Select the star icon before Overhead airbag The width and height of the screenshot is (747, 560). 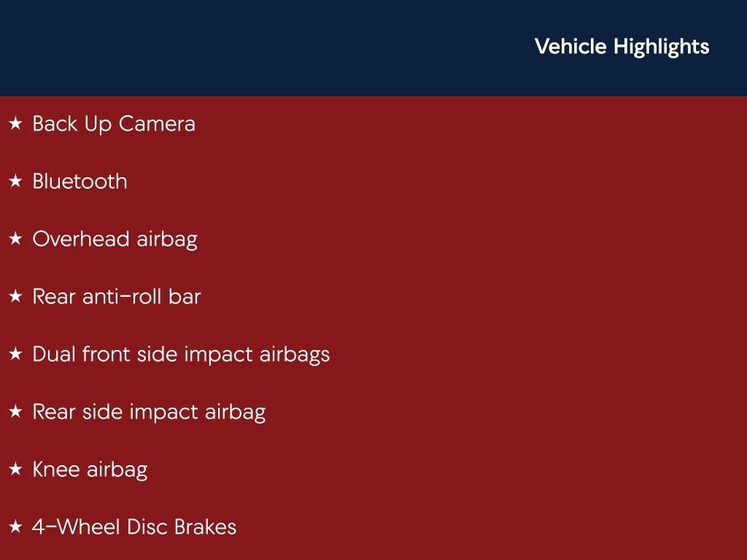(x=15, y=239)
